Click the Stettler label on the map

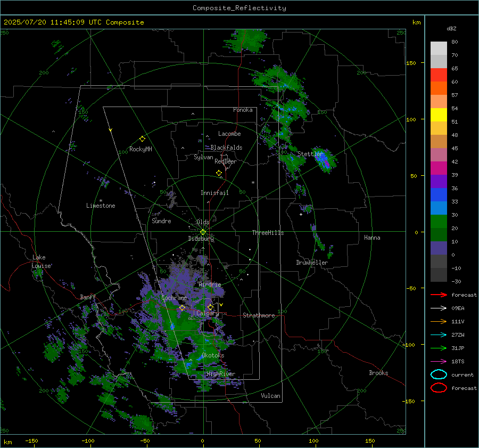(310, 154)
